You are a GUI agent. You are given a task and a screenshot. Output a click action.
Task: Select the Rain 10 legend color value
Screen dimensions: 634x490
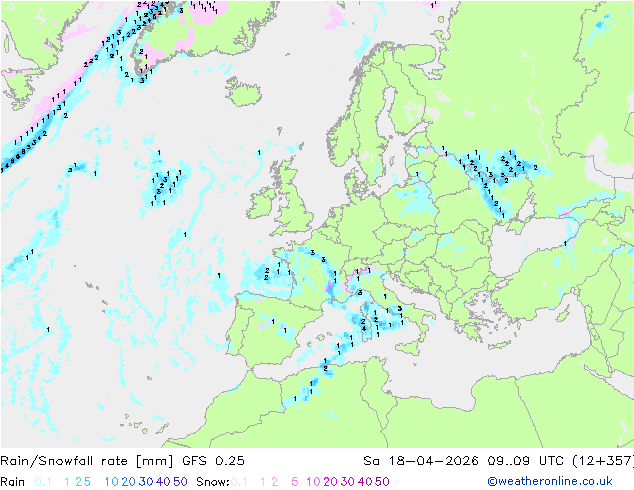pyautogui.click(x=112, y=482)
